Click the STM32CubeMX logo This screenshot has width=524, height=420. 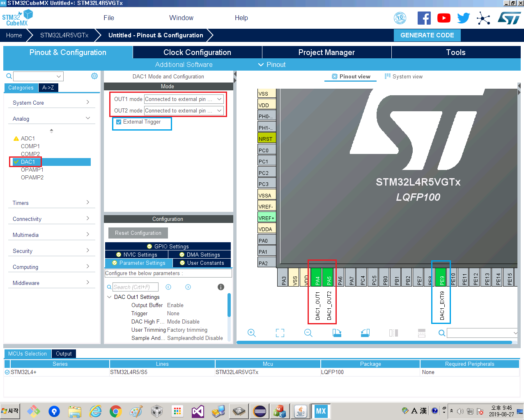click(x=17, y=18)
